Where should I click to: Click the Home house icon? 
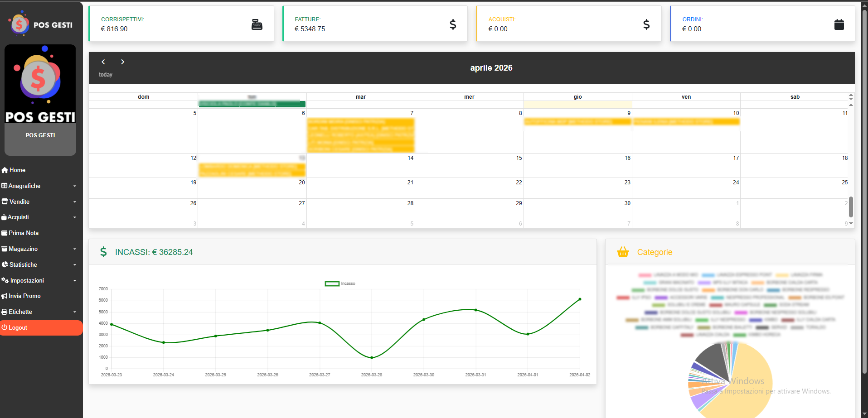(x=5, y=170)
